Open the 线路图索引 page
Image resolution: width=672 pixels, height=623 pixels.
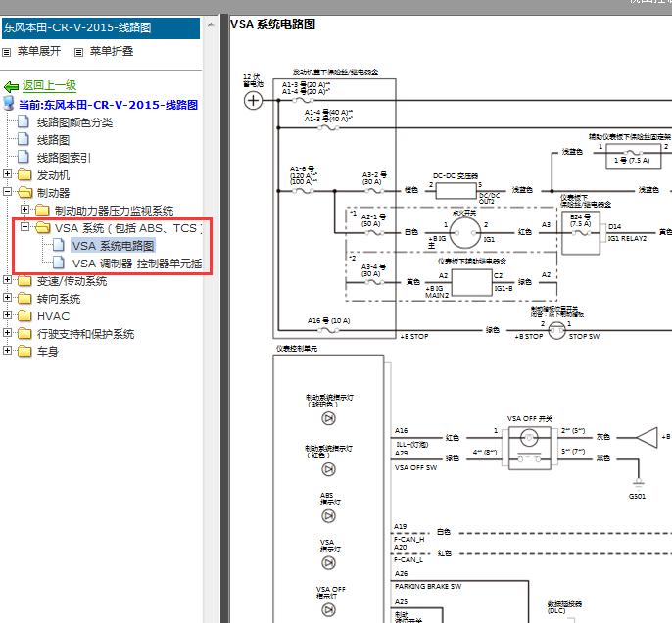pyautogui.click(x=64, y=158)
